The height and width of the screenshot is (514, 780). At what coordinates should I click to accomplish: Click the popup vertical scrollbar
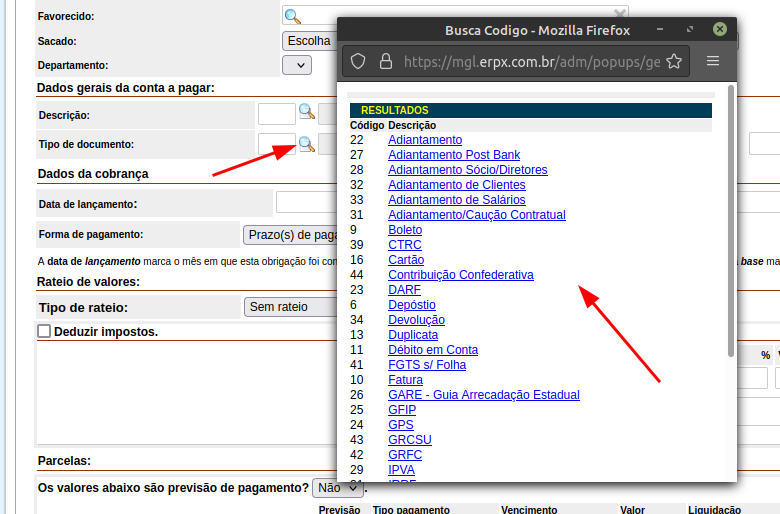pyautogui.click(x=731, y=220)
